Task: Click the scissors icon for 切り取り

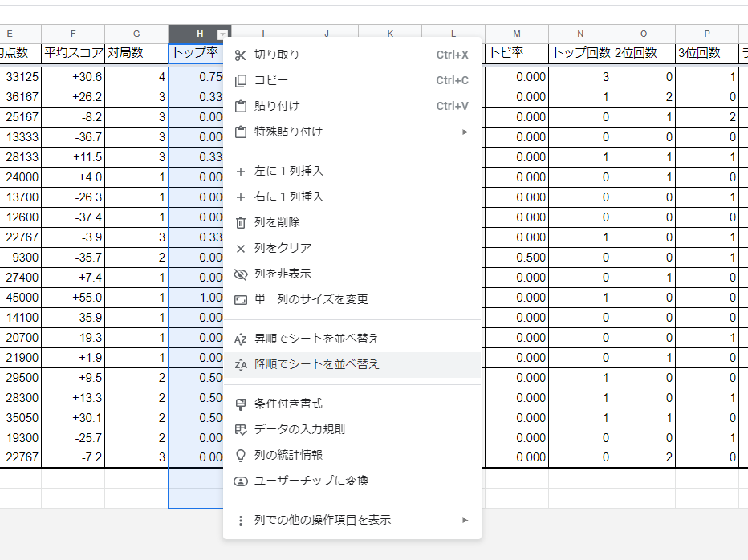Action: coord(241,55)
